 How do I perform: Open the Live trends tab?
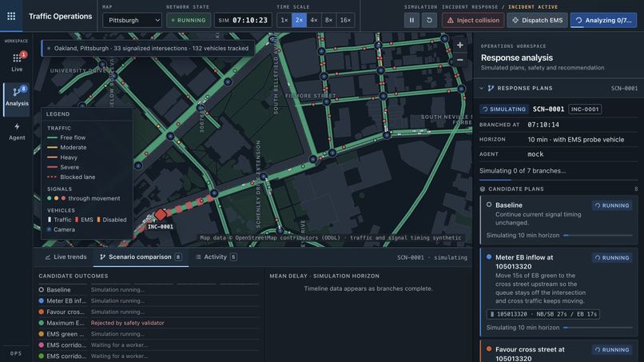tap(66, 257)
